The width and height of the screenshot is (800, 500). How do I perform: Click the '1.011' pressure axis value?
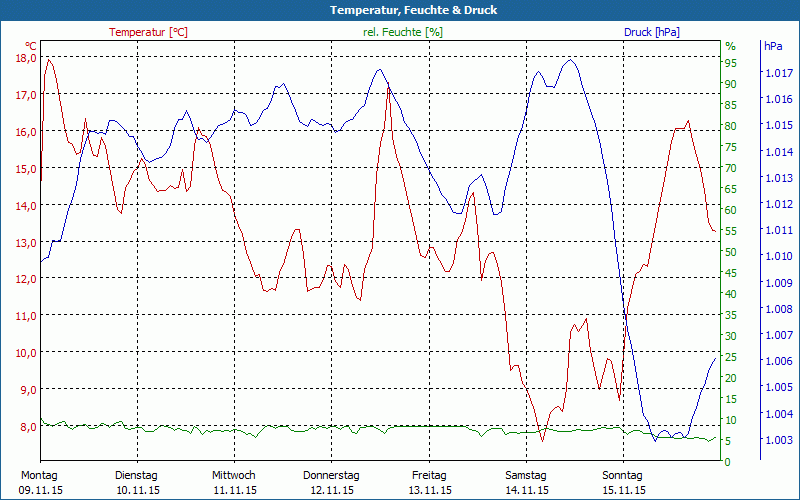pyautogui.click(x=779, y=230)
